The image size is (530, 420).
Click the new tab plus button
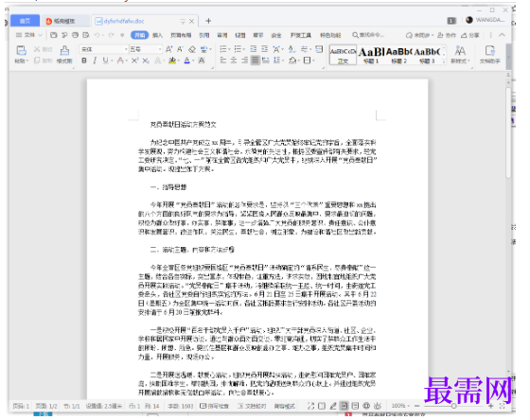208,21
